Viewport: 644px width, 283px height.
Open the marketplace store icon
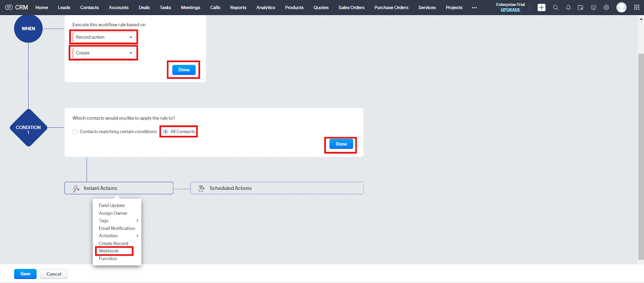pyautogui.click(x=593, y=7)
